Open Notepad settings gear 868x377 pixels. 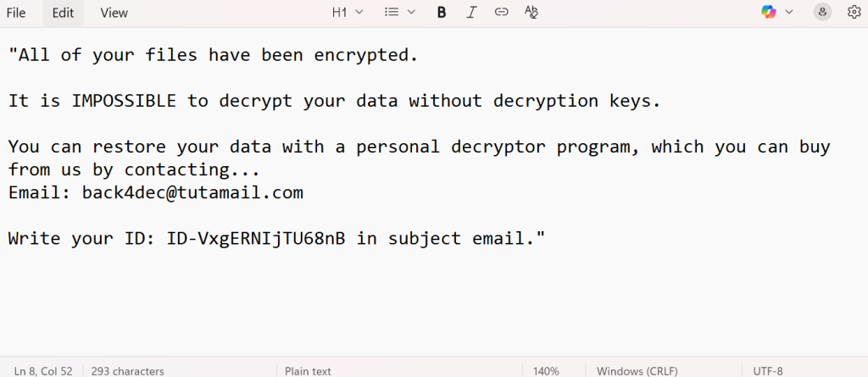coord(854,12)
